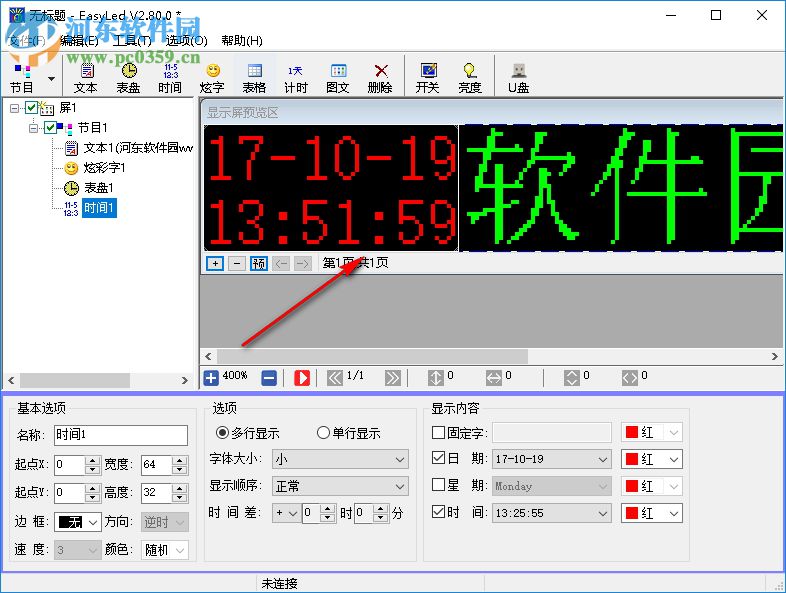Open the dropdown arrow beside 节目

[x=51, y=79]
